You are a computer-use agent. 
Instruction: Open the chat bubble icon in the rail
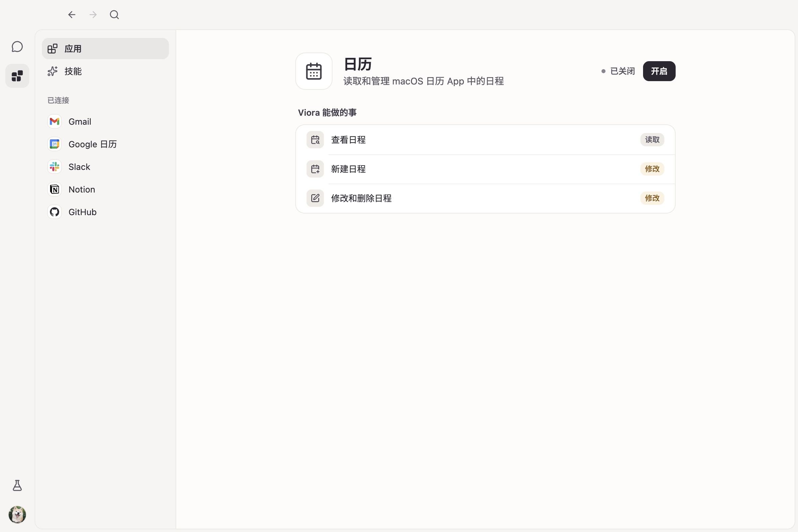pos(17,47)
